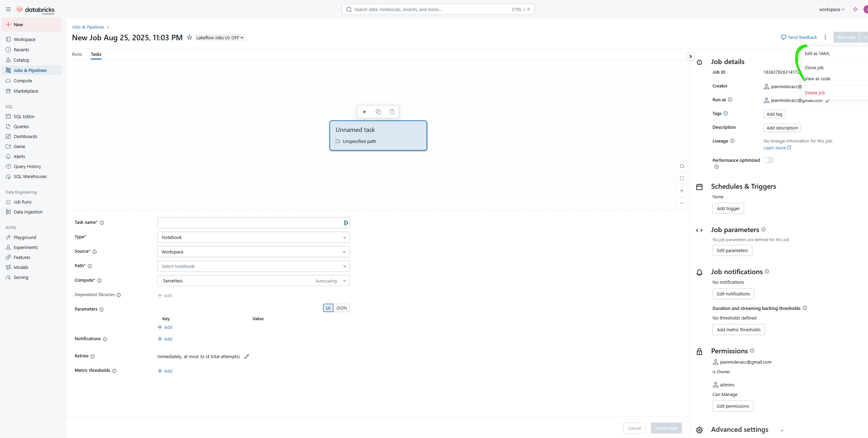The width and height of the screenshot is (868, 438).
Task: Switch to the Runs tab
Action: tap(77, 54)
